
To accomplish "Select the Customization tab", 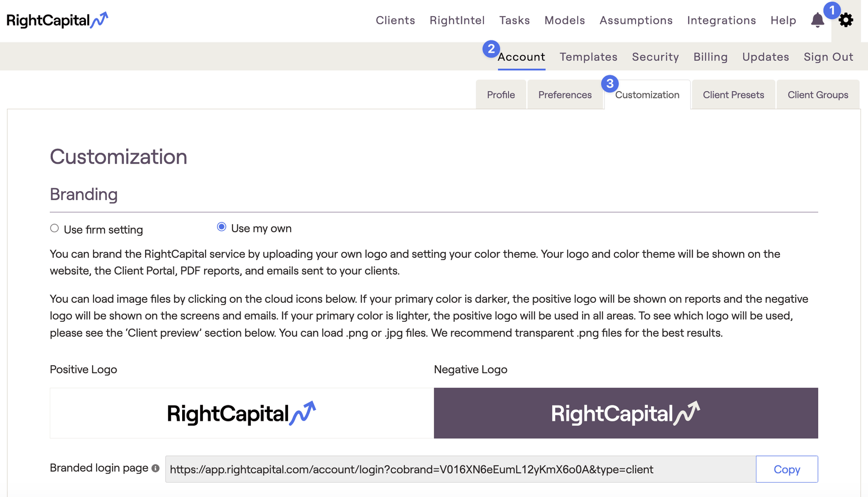I will (647, 94).
